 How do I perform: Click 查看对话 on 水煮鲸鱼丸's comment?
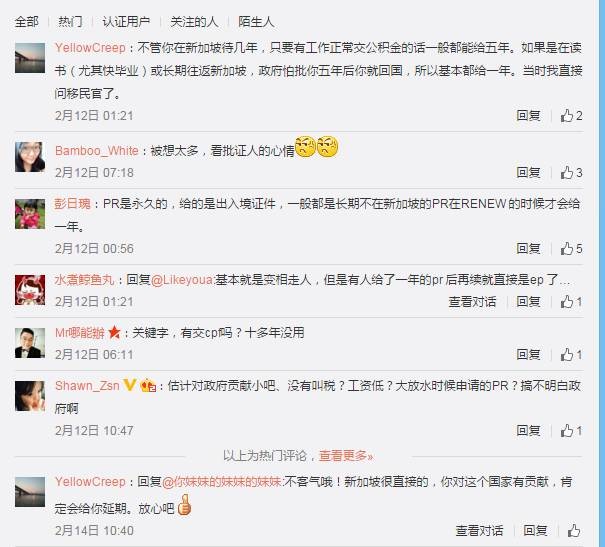tap(472, 301)
